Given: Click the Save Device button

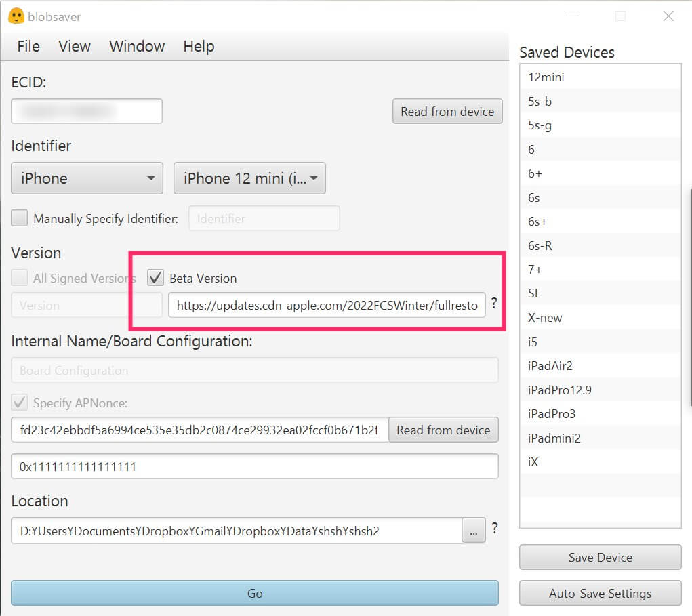Looking at the screenshot, I should (600, 558).
